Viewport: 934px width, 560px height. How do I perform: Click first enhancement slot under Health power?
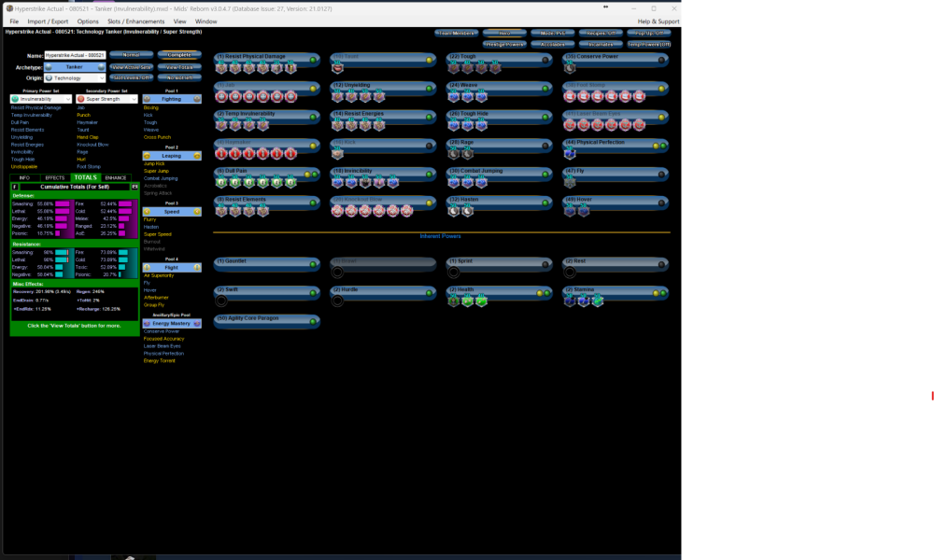[454, 301]
